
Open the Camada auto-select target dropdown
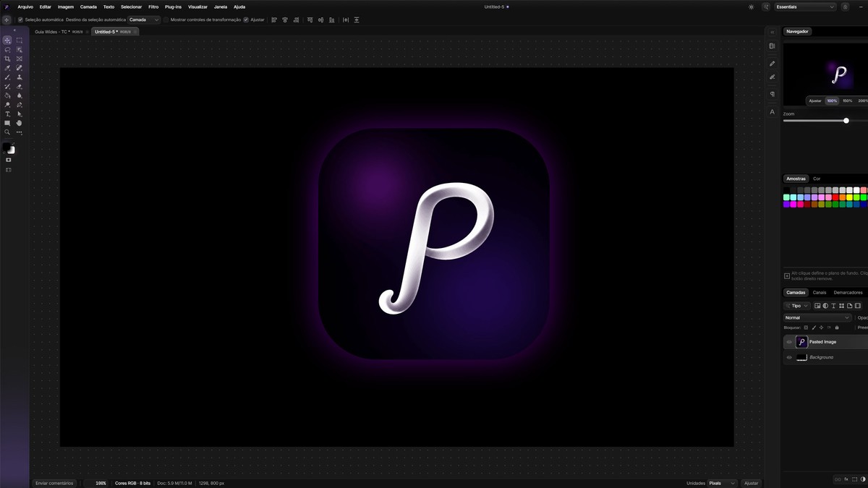click(144, 20)
